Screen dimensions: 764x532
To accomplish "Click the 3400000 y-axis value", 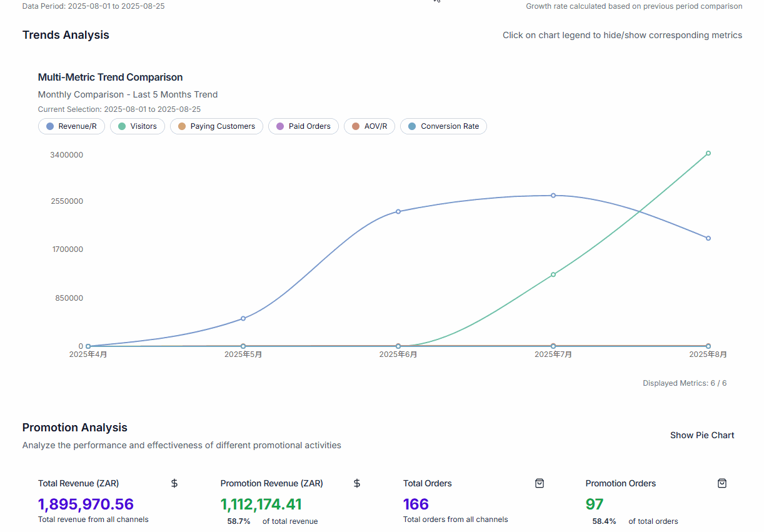I will pyautogui.click(x=66, y=155).
